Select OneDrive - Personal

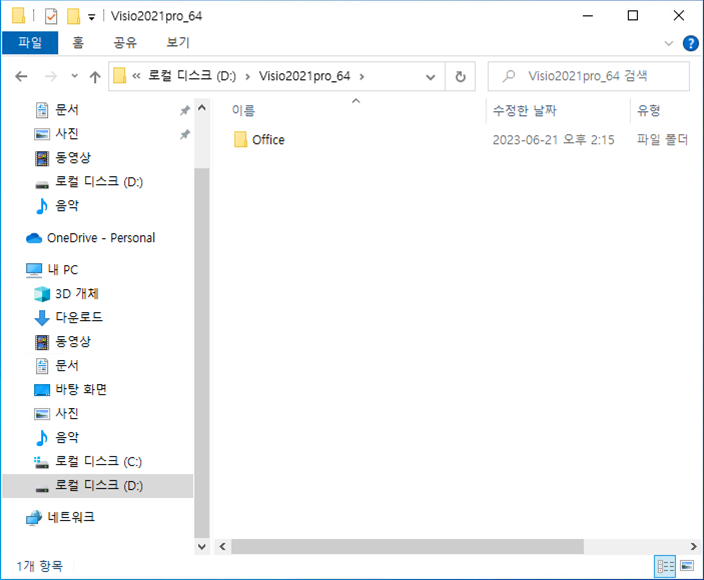90,238
